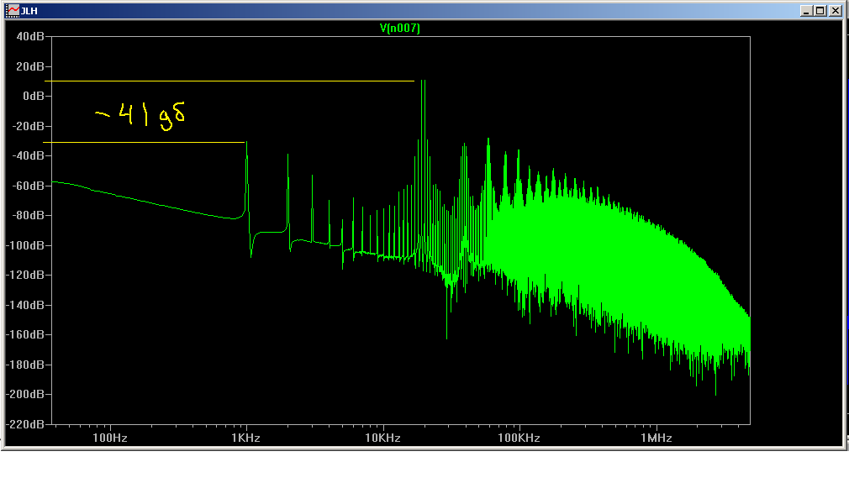This screenshot has height=504, width=849.
Task: Close the JLH plot window
Action: [x=835, y=11]
